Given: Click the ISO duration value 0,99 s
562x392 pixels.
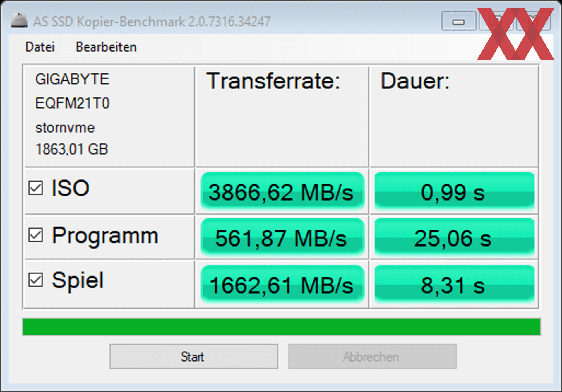Looking at the screenshot, I should tap(454, 191).
